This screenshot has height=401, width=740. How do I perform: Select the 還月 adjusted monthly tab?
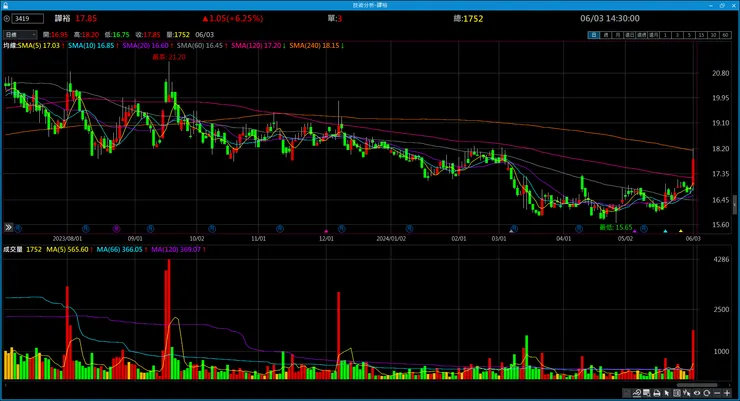pos(653,35)
